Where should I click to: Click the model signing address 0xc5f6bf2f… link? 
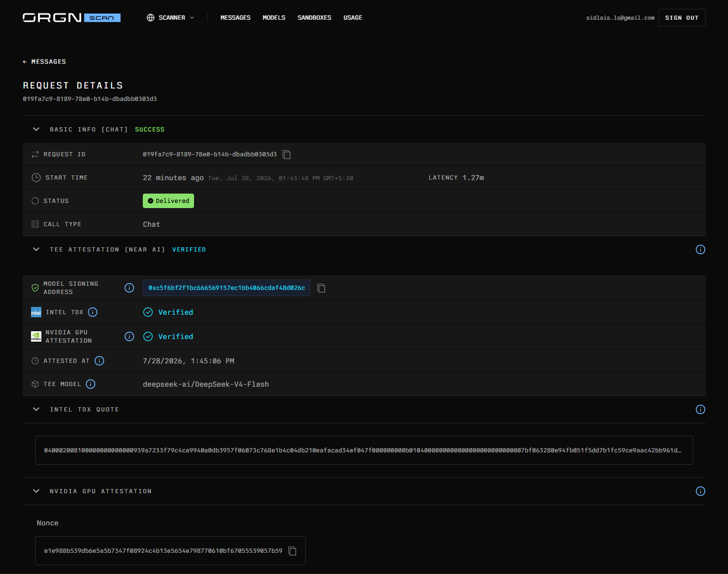click(227, 288)
